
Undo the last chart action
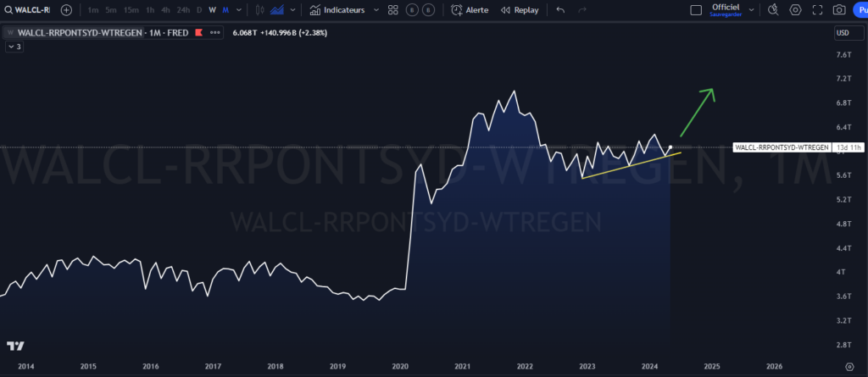[x=560, y=10]
